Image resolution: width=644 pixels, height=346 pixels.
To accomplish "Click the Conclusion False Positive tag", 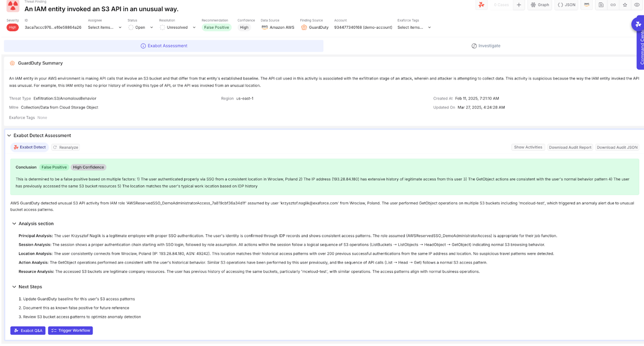I will (54, 167).
